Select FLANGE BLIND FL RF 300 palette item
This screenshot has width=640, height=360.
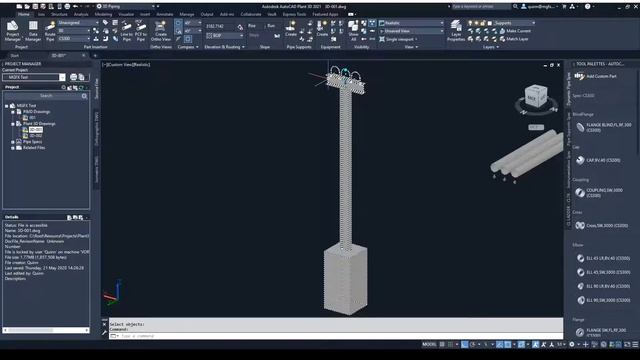[604, 127]
